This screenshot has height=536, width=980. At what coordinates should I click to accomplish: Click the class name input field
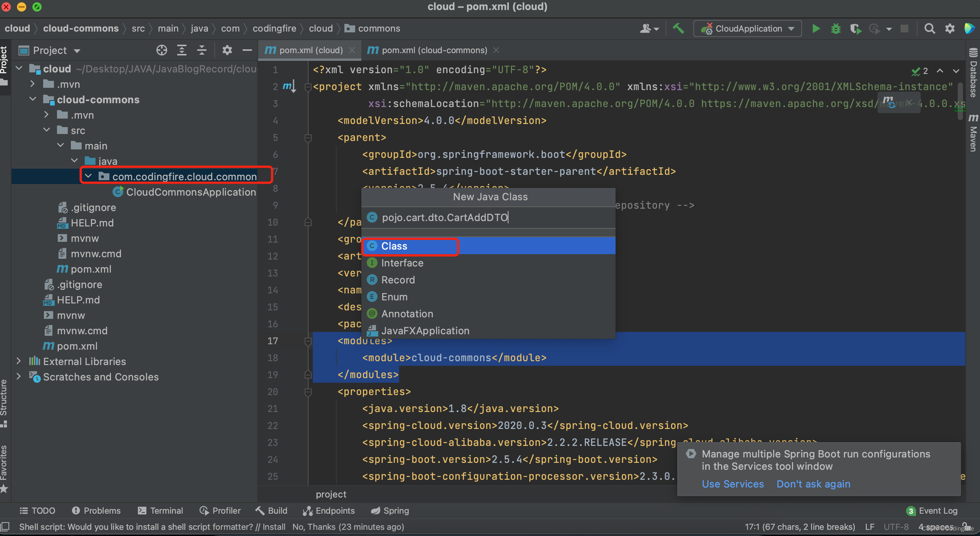click(x=488, y=218)
